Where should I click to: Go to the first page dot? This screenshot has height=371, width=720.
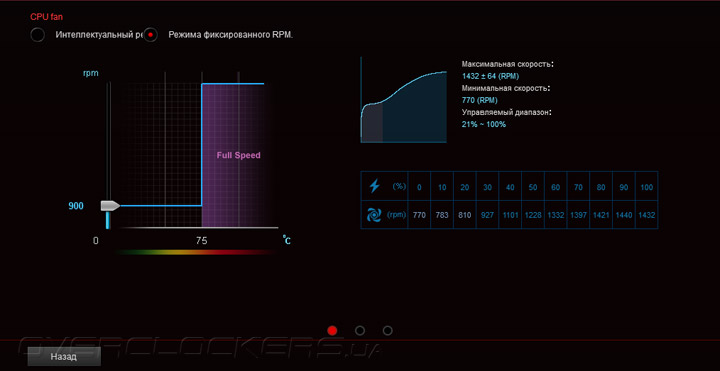[x=332, y=331]
